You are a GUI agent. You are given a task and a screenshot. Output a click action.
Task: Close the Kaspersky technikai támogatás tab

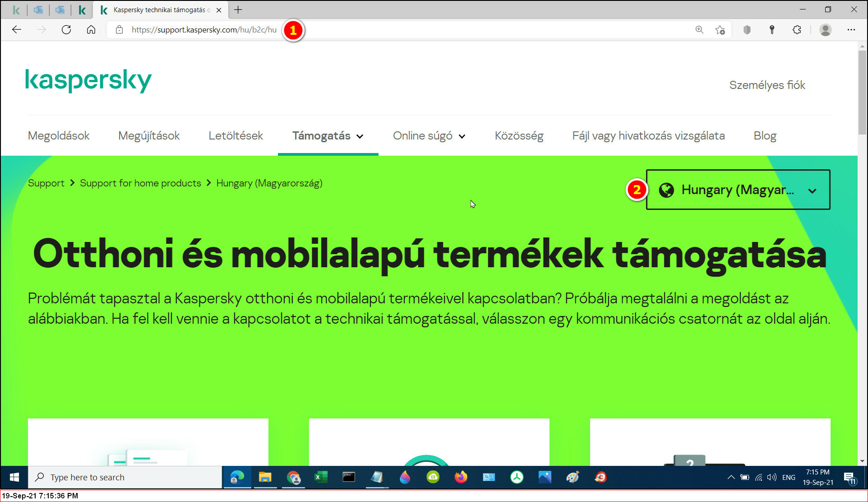click(219, 10)
